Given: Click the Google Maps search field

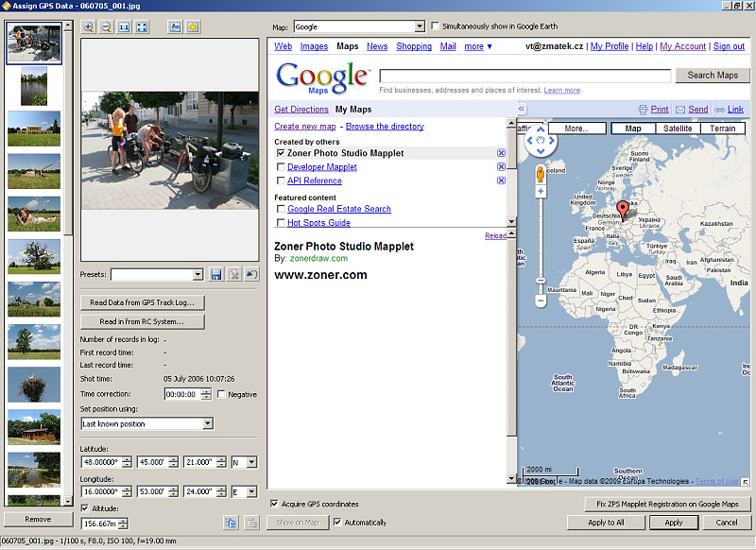Looking at the screenshot, I should [x=525, y=76].
